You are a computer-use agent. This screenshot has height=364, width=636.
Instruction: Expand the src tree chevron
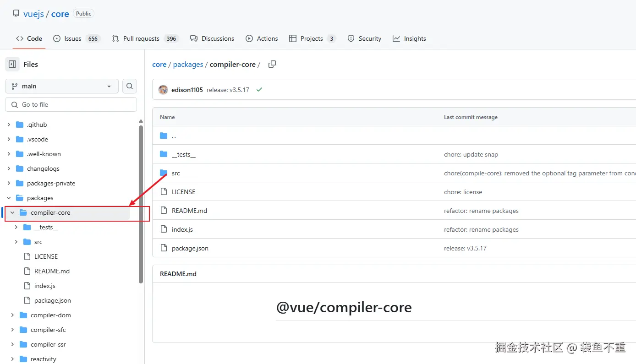(16, 242)
